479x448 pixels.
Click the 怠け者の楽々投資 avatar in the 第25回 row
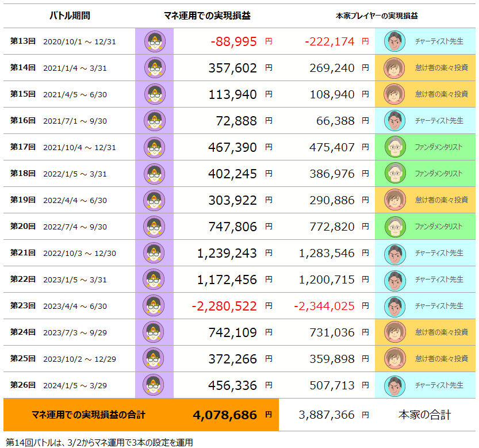tap(394, 359)
